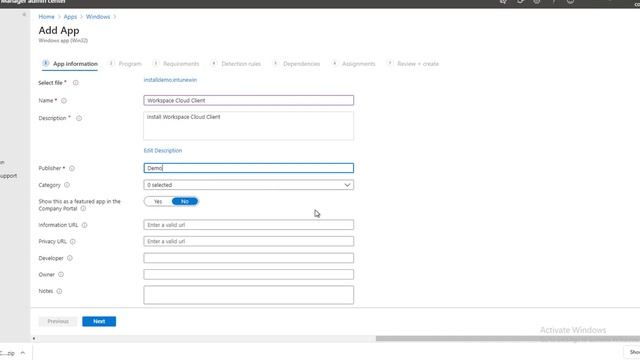640x360 pixels.
Task: Go to Windows breadcrumb
Action: (98, 17)
